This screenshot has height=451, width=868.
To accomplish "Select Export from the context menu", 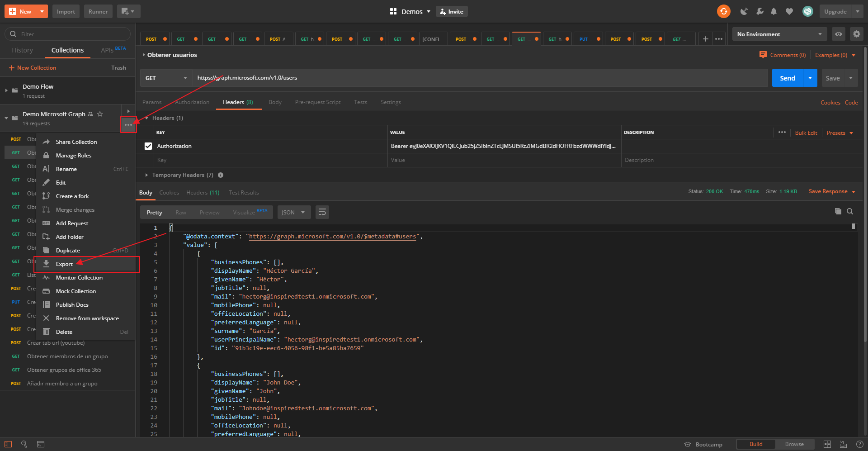I will [x=64, y=264].
